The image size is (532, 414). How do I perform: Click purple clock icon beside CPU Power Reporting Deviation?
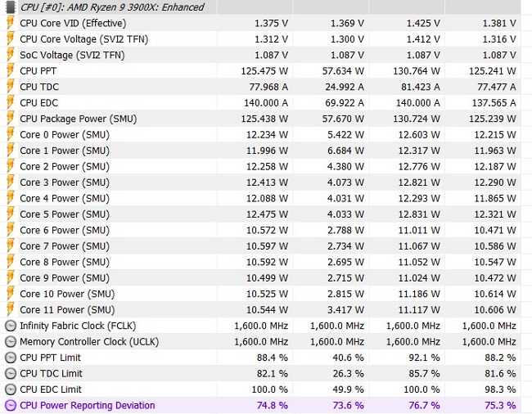11,406
